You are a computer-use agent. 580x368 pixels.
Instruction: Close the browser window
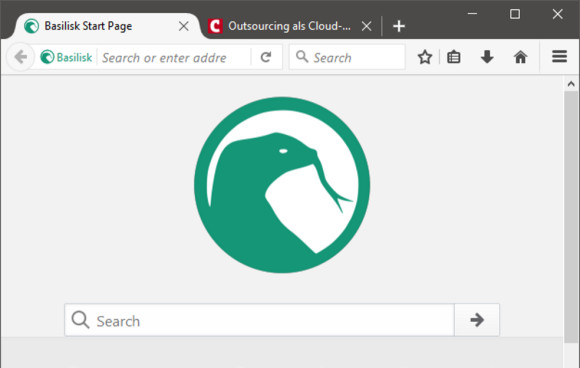(557, 14)
